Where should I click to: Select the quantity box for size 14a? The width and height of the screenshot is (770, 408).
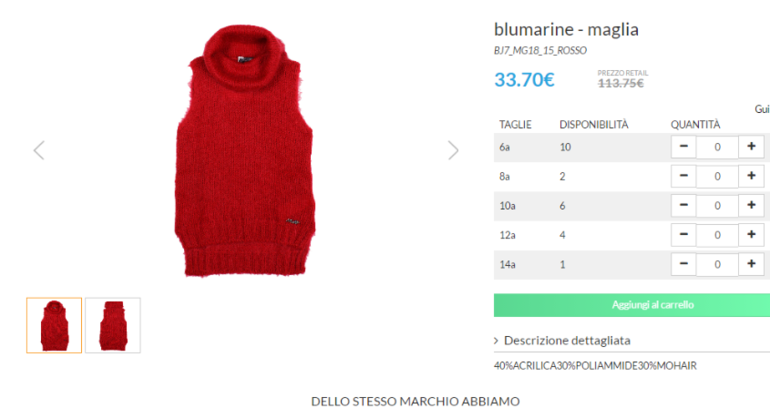pos(717,265)
